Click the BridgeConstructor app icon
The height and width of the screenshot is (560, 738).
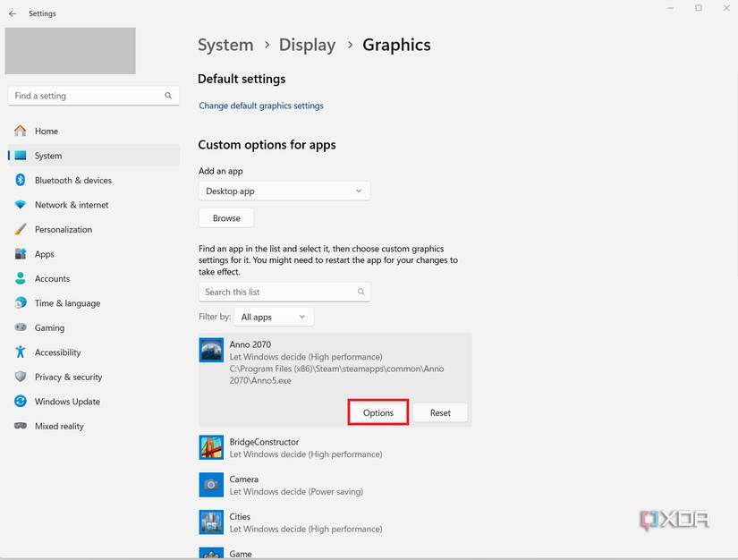coord(211,447)
